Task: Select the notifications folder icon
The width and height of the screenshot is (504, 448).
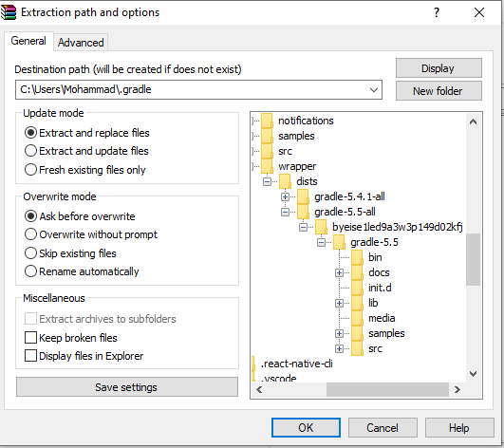Action: point(267,121)
